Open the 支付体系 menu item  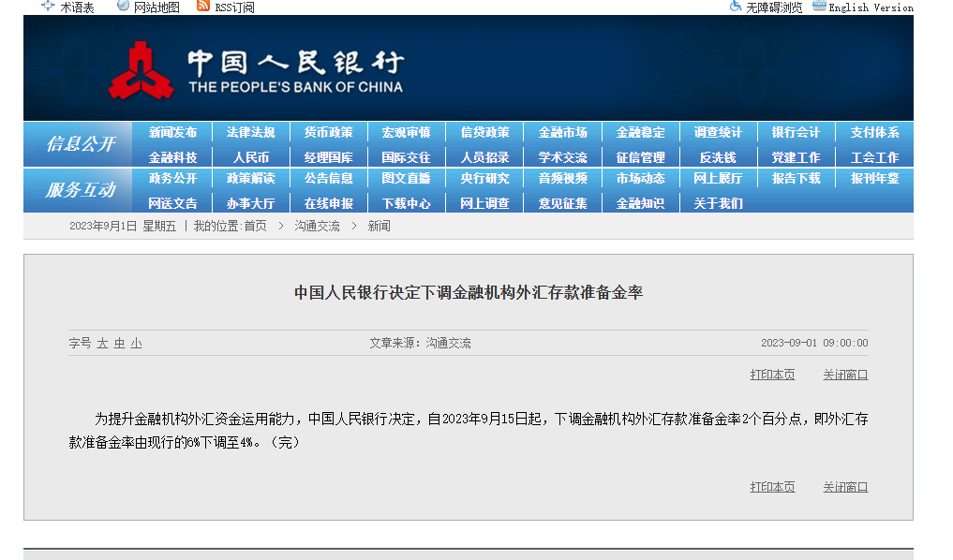click(x=874, y=132)
